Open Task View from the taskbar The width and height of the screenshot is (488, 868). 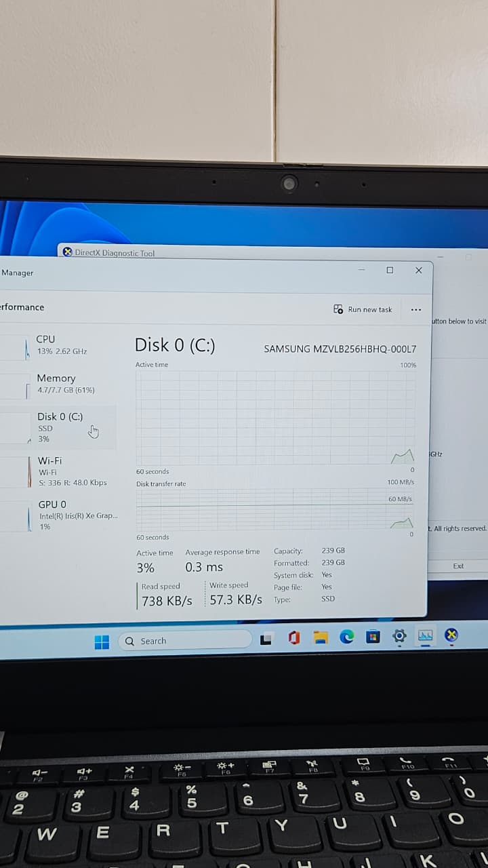[267, 639]
